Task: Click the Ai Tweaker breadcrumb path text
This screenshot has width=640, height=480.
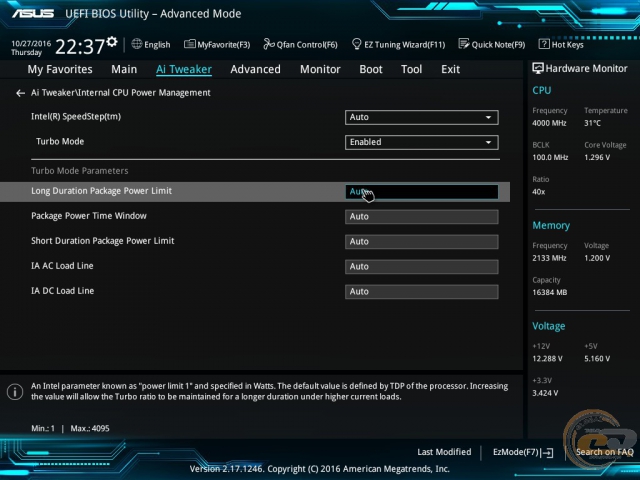Action: pos(121,93)
